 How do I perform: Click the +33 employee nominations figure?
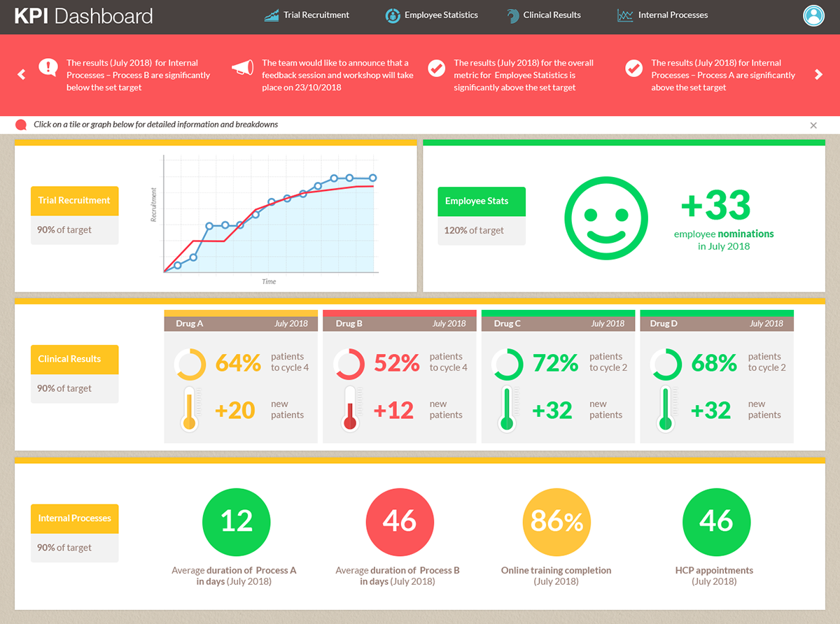715,206
